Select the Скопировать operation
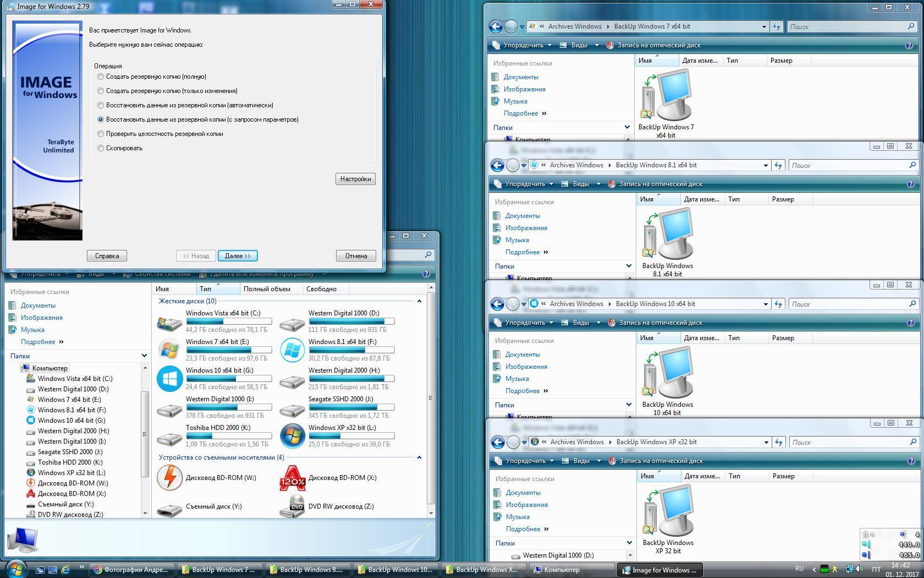The height and width of the screenshot is (578, 924). pyautogui.click(x=101, y=148)
